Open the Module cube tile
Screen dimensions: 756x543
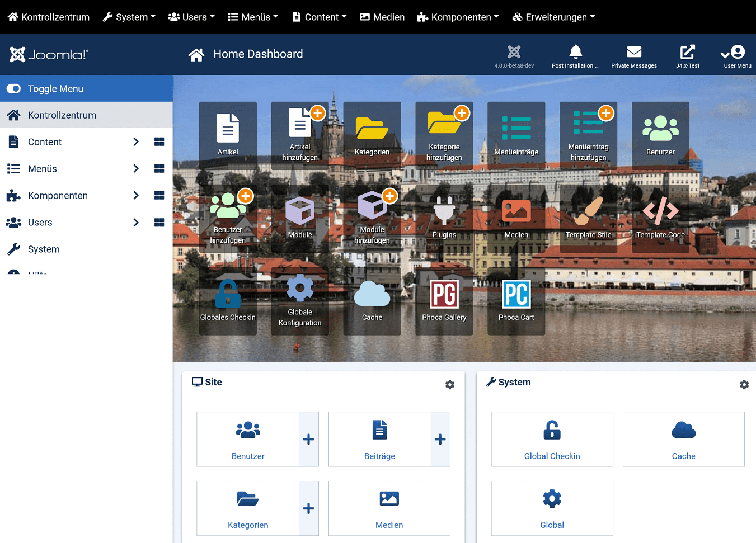pos(300,219)
